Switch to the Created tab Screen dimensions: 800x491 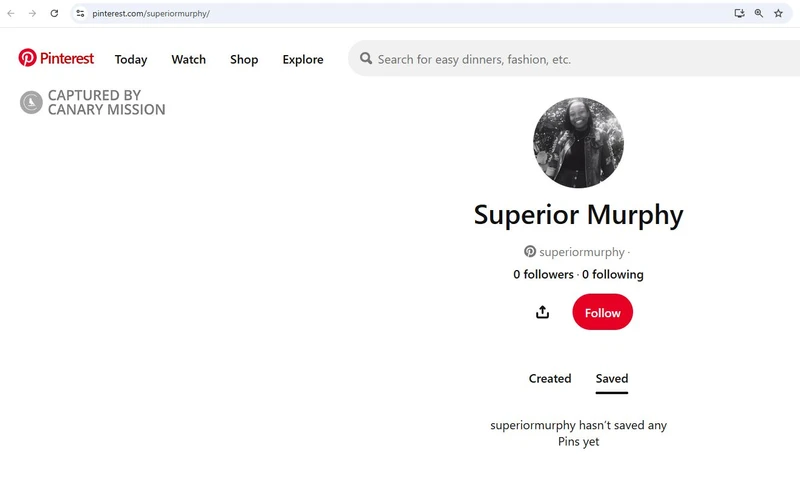[x=549, y=379]
